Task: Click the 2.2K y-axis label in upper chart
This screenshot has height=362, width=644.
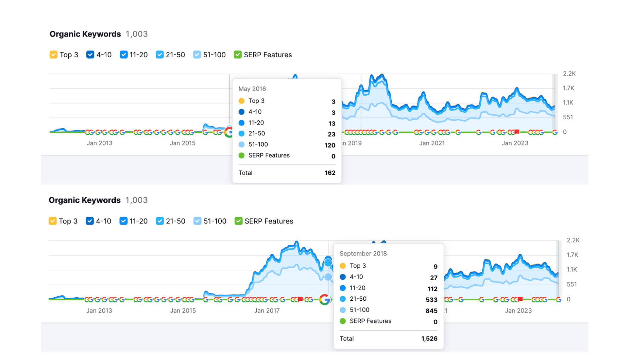Action: pos(569,74)
